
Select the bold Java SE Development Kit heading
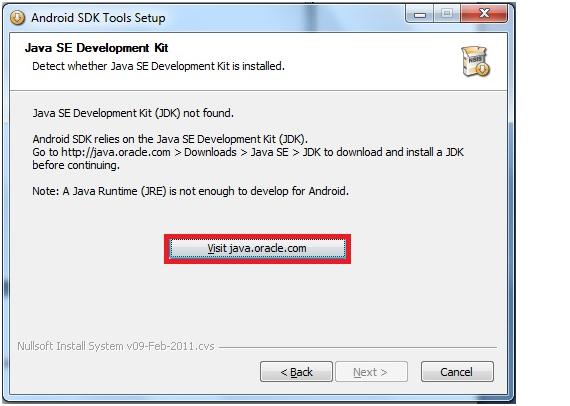pos(96,48)
